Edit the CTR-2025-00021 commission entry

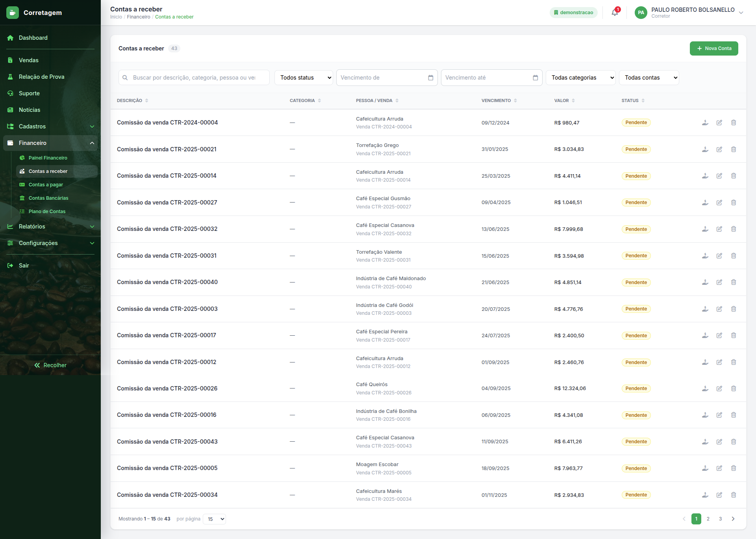click(719, 149)
